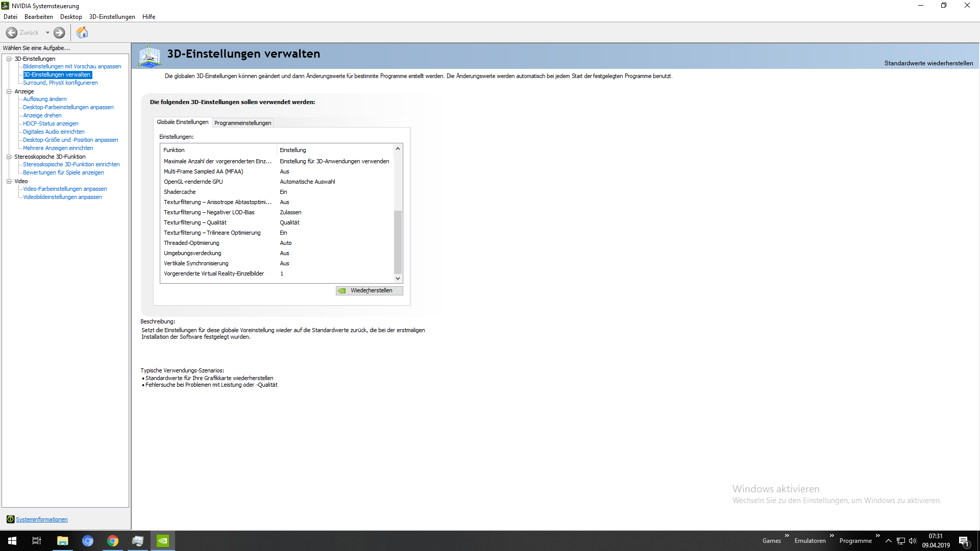Click the Forward arrow icon
Screen dimensions: 980x551
(x=59, y=33)
